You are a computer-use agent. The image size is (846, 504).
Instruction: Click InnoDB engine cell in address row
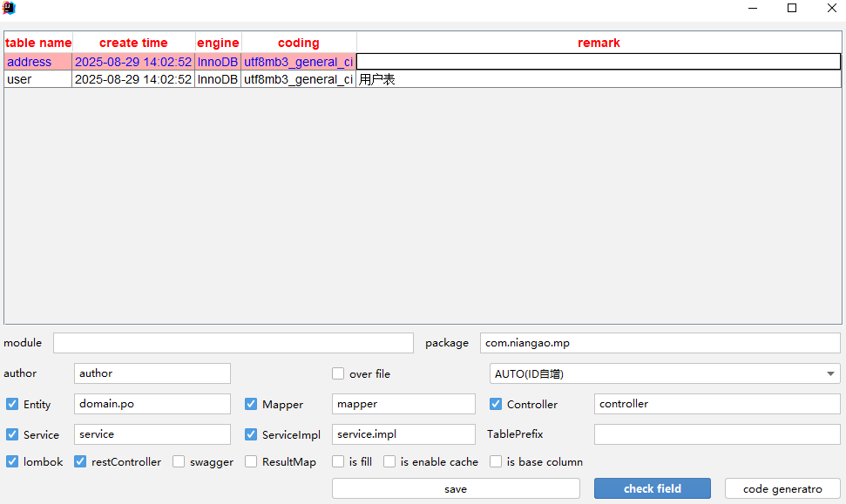pos(218,62)
